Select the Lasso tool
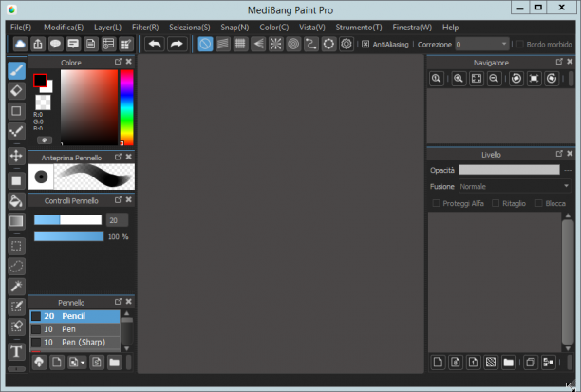This screenshot has width=581, height=392. coord(16,266)
